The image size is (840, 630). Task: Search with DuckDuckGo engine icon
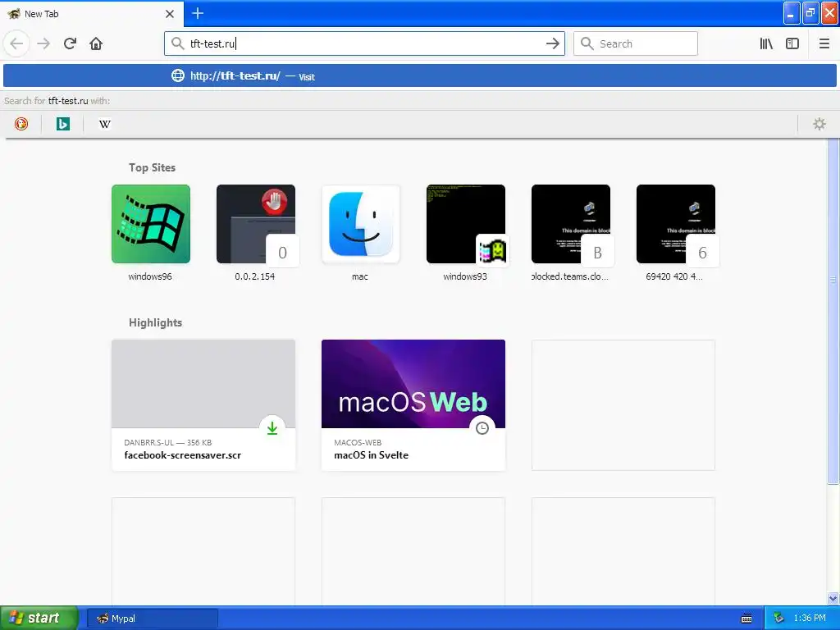(21, 124)
